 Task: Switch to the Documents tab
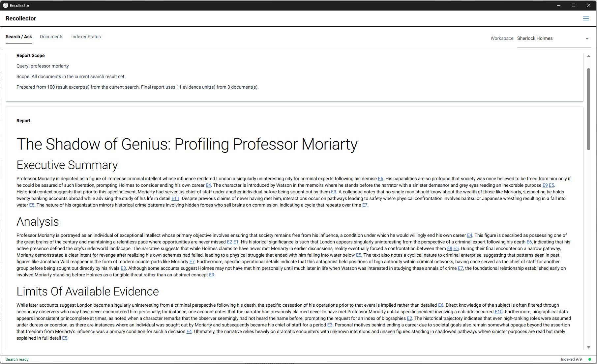point(51,37)
